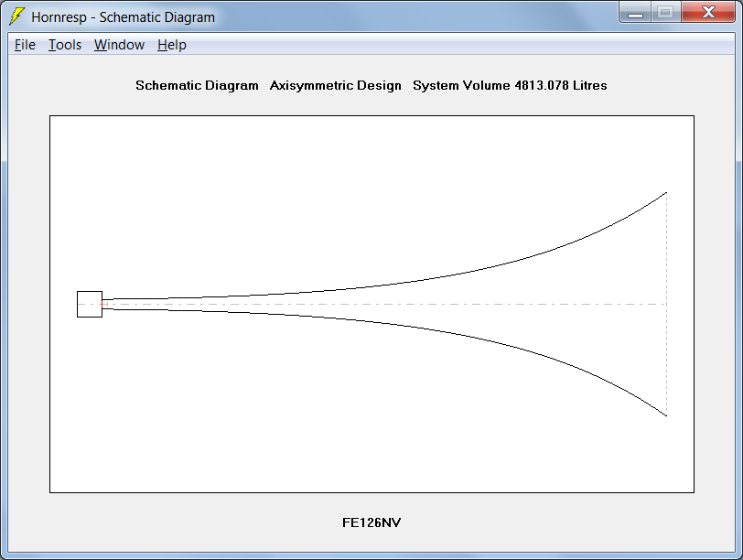
Task: Click the System Volume 4813.078 Litres text
Action: point(510,85)
